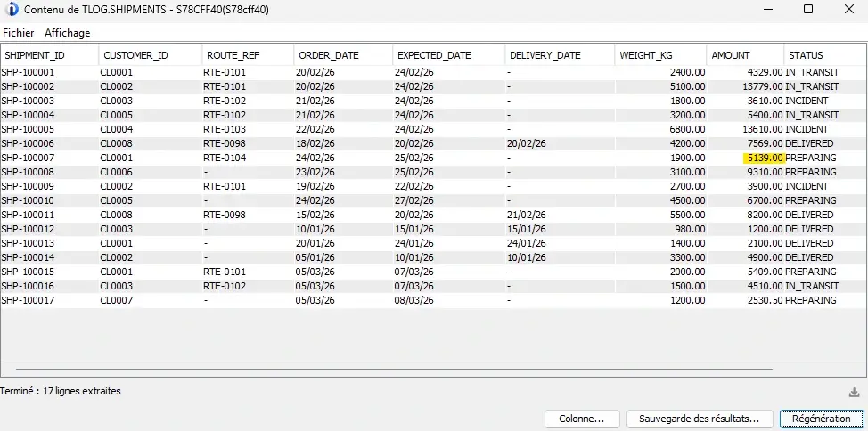The height and width of the screenshot is (431, 868).
Task: Click route RTE-0104
Action: [225, 158]
